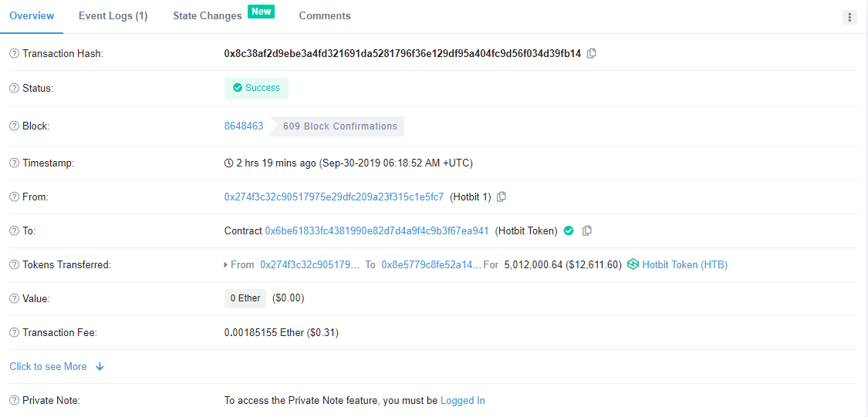Viewport: 868px width, 417px height.
Task: Expand the Tokens Transferred arrow
Action: (226, 265)
